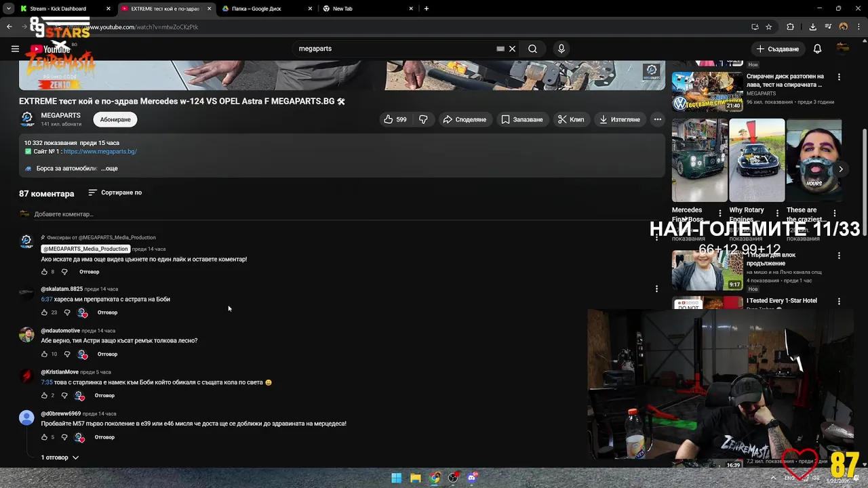Click the 'Запазване' save button

522,119
